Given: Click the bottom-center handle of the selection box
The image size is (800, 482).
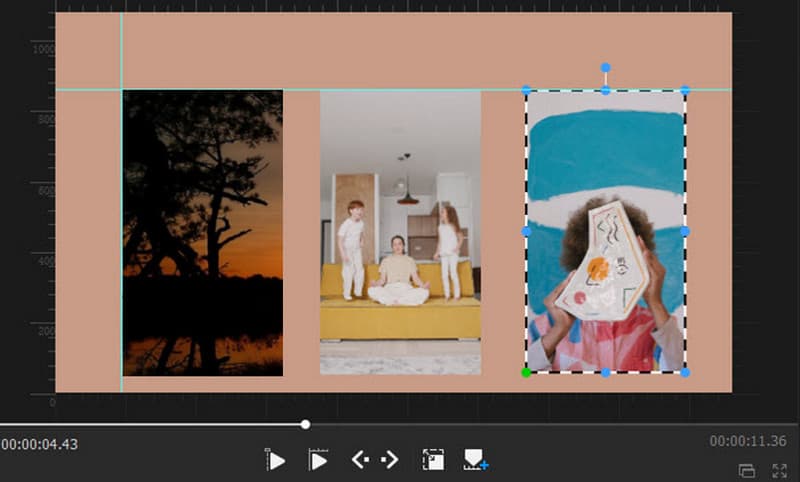Looking at the screenshot, I should 606,373.
